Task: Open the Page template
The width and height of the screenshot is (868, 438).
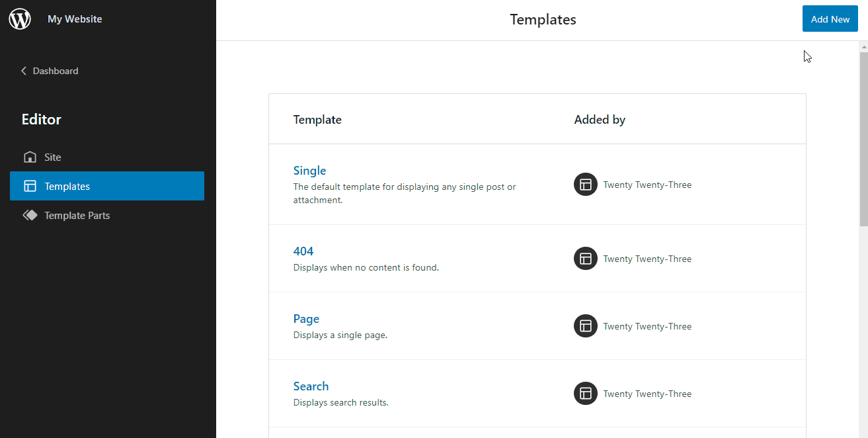Action: point(306,318)
